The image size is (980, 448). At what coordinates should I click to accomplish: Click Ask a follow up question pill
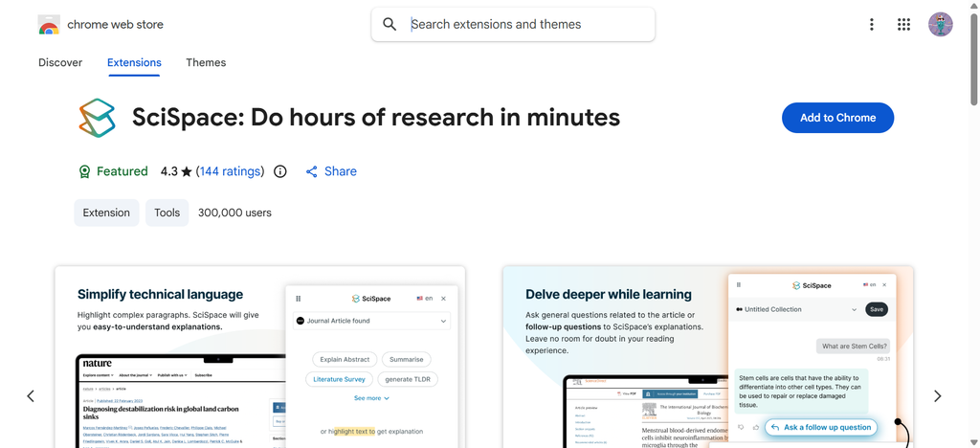point(820,427)
